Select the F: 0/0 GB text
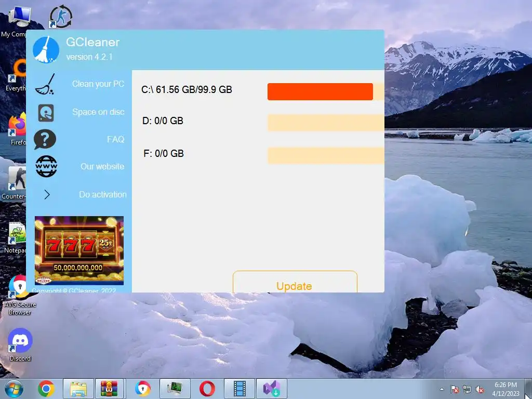Image resolution: width=532 pixels, height=399 pixels. coord(164,154)
